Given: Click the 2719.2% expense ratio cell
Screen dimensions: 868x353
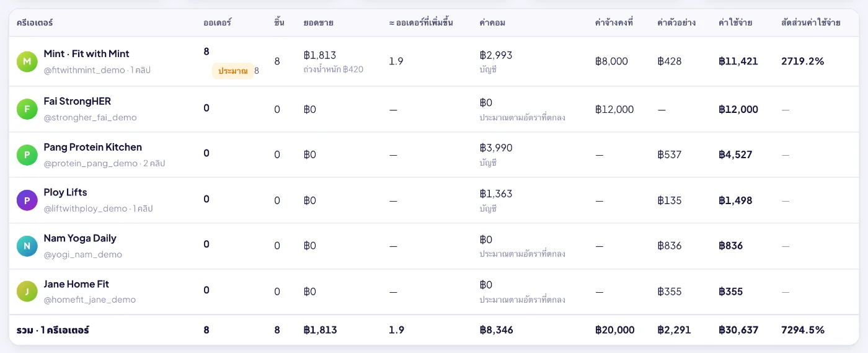Looking at the screenshot, I should [x=803, y=61].
